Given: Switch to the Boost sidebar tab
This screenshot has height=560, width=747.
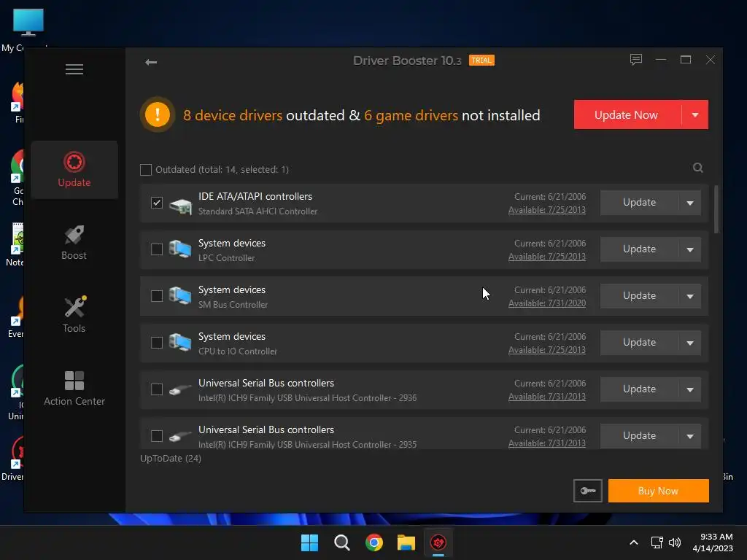Looking at the screenshot, I should pos(74,242).
